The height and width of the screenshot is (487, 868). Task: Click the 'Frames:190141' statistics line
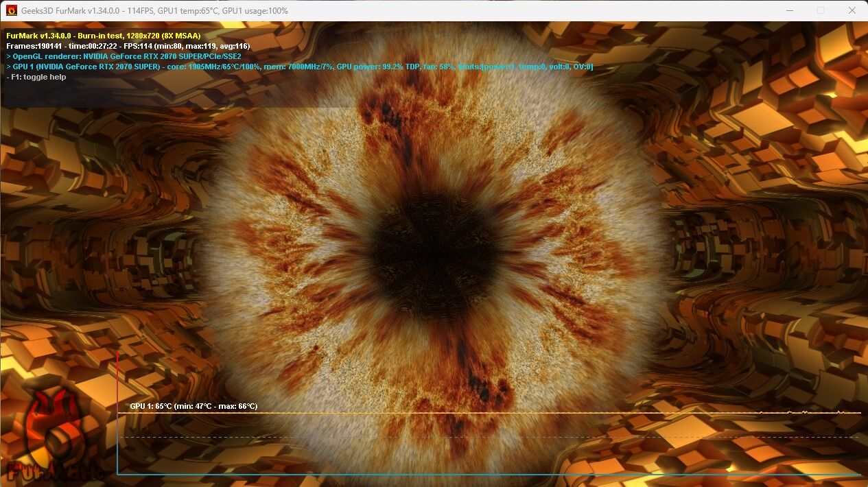(x=128, y=46)
